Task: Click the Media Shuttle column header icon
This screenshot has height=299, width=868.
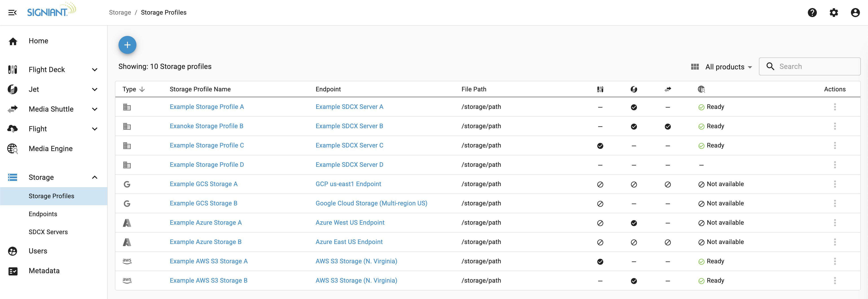Action: 668,89
